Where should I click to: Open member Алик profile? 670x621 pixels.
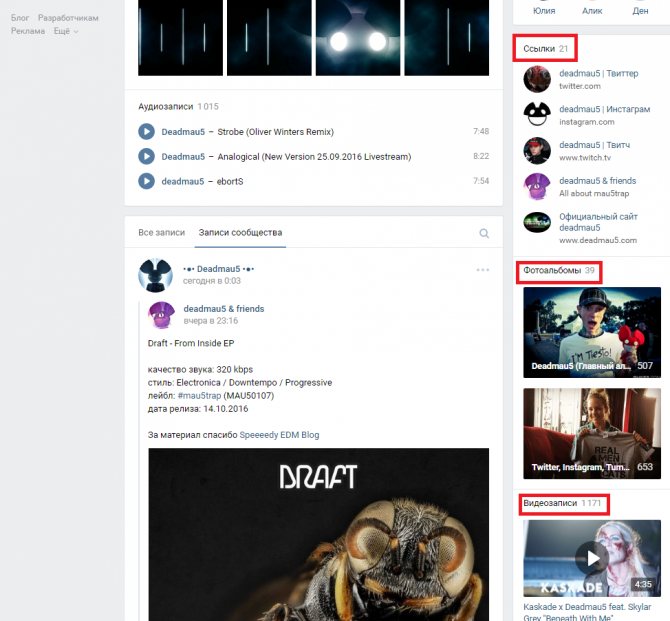[592, 11]
